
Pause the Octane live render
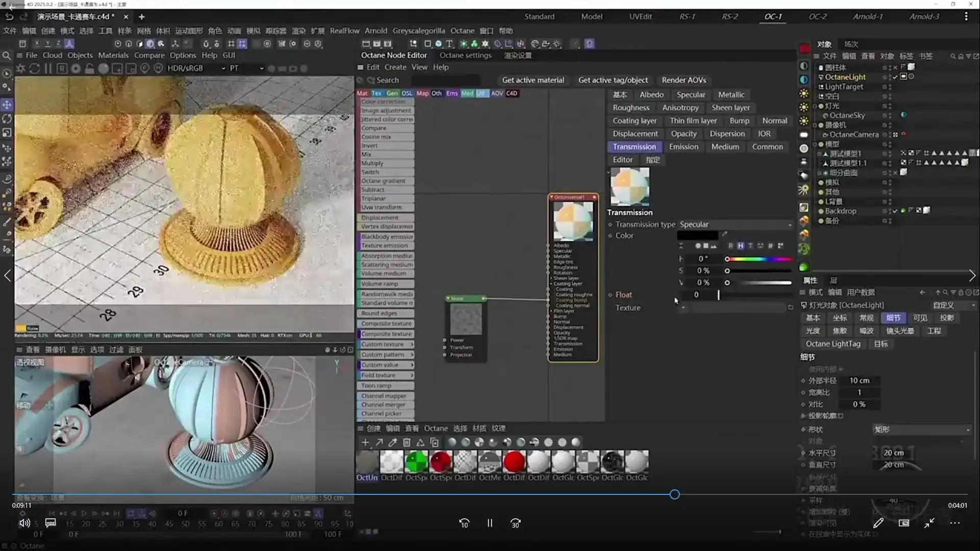pyautogui.click(x=48, y=68)
